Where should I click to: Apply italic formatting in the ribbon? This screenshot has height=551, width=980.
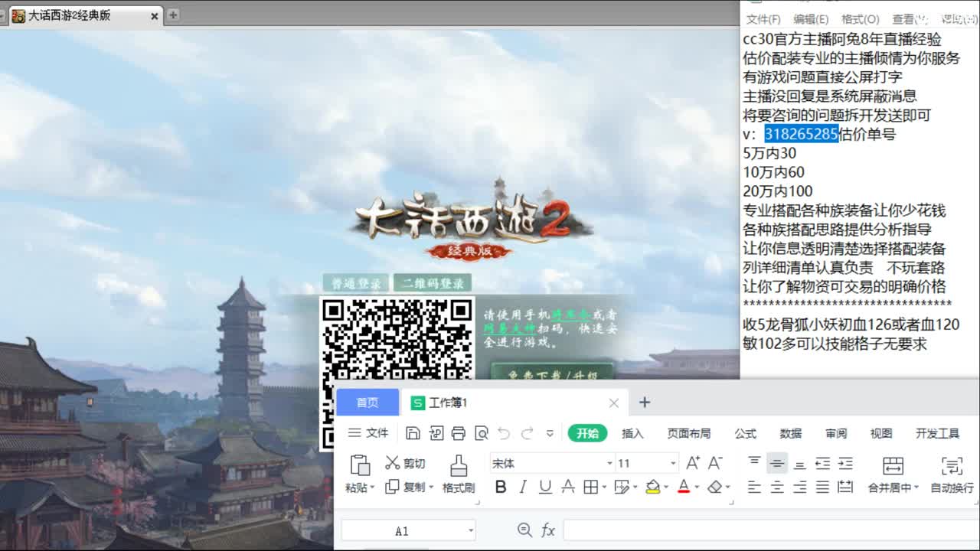(523, 487)
